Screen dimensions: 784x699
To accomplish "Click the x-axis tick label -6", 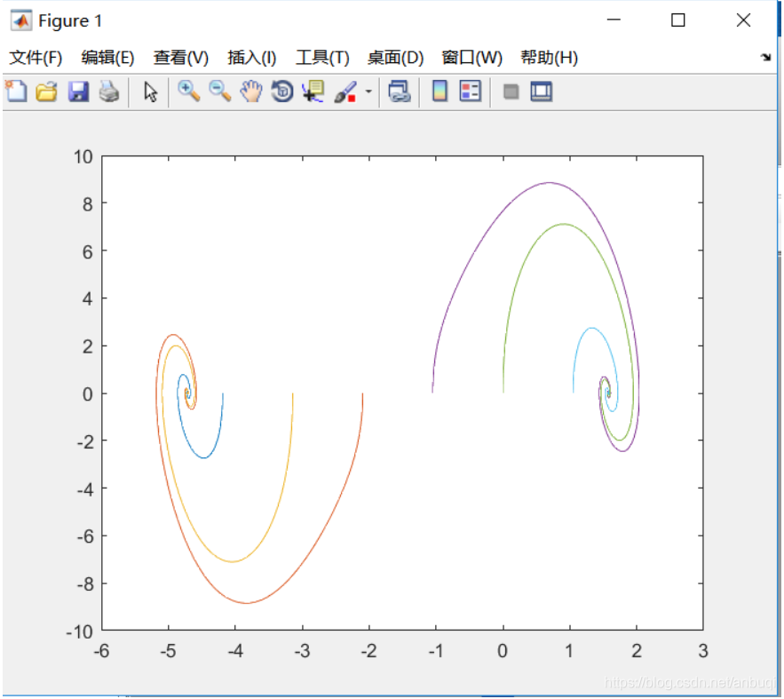I will coord(101,651).
